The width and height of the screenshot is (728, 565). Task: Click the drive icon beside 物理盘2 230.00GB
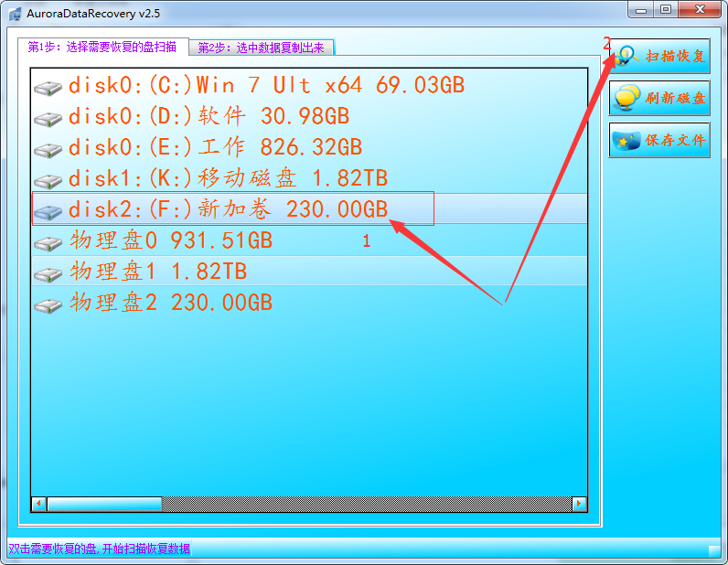48,305
